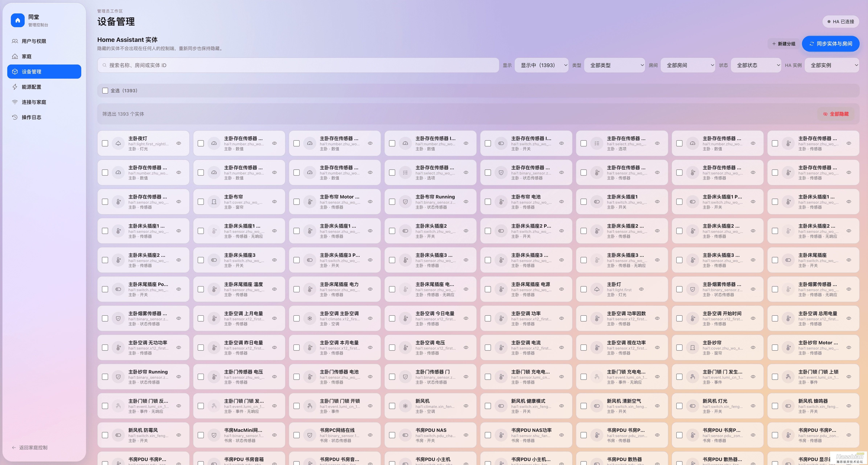Click the snowflake icon on 主卧空调 主卧空调 card
The width and height of the screenshot is (868, 465).
tap(310, 319)
